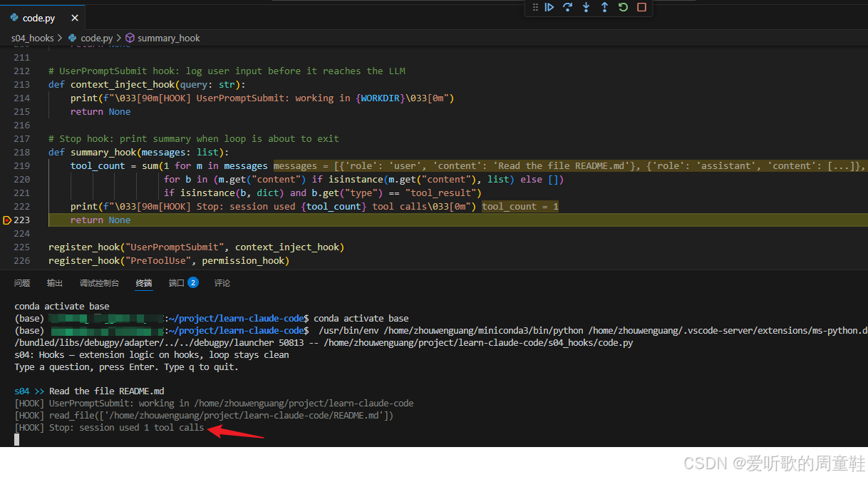Click 'register_hook("UserPromptSubmit"' line 225
Viewport: 868px width, 477px height.
point(196,247)
